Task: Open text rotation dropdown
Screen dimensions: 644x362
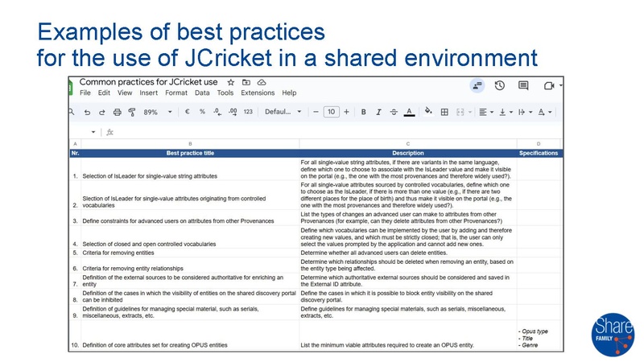Action: 545,112
